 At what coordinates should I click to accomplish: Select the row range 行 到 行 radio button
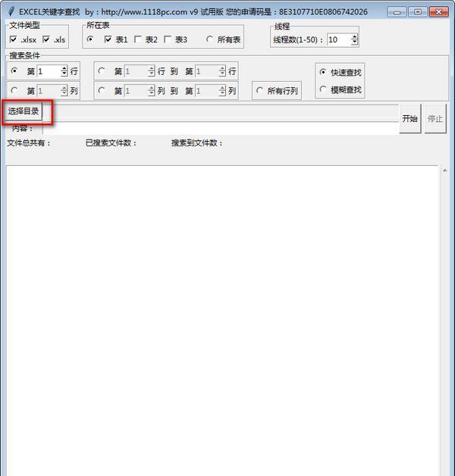click(102, 70)
